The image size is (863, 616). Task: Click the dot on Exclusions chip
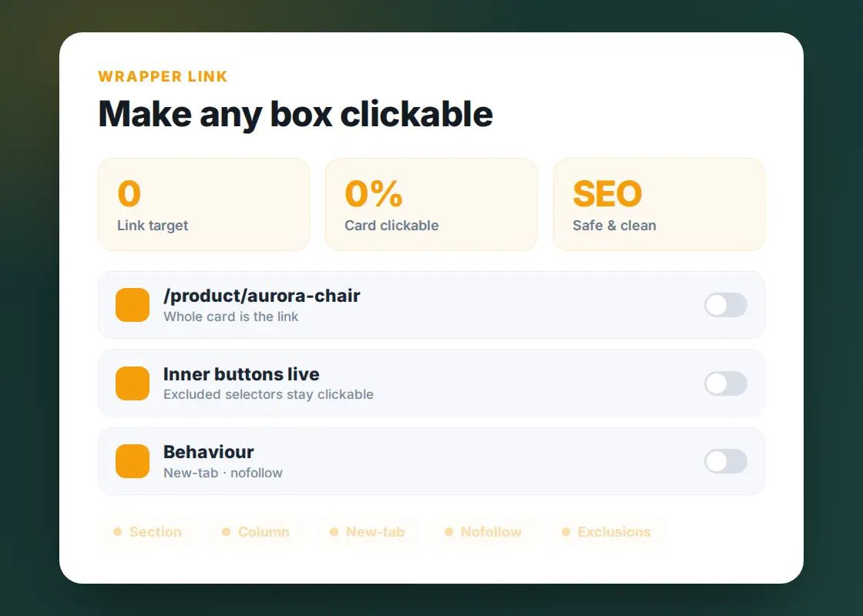[x=566, y=531]
